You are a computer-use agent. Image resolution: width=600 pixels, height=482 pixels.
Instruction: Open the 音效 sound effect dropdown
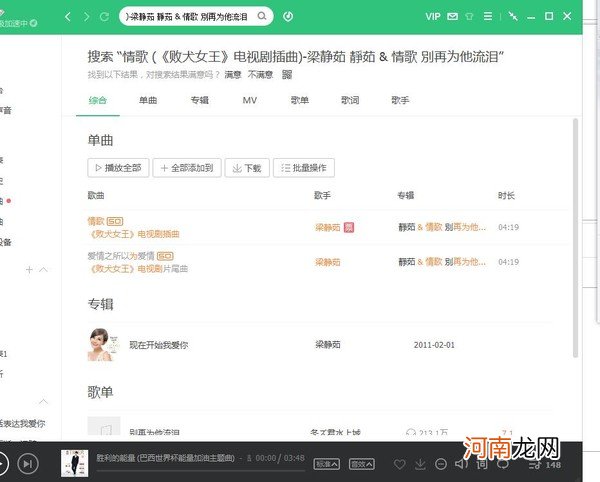click(x=362, y=464)
